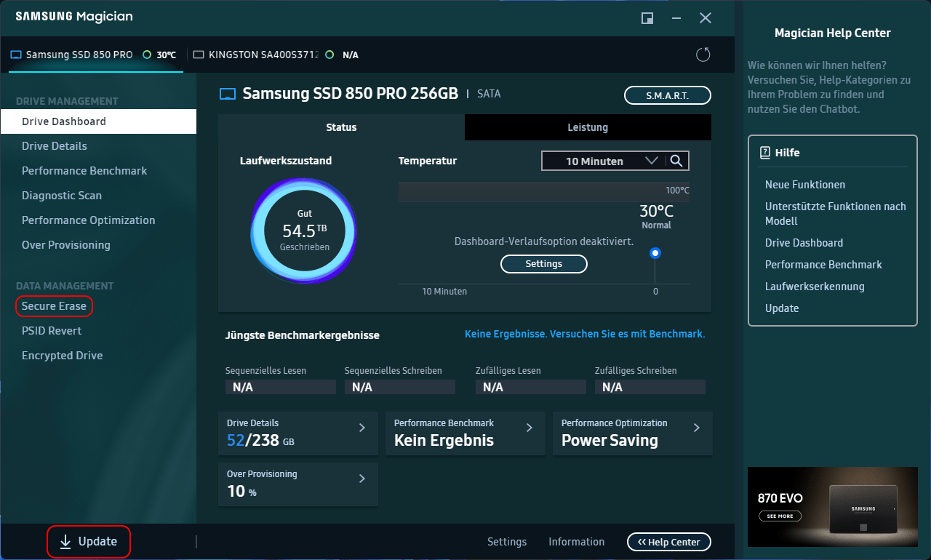Click the Update button at bottom left
This screenshot has height=560, width=931.
pos(89,542)
